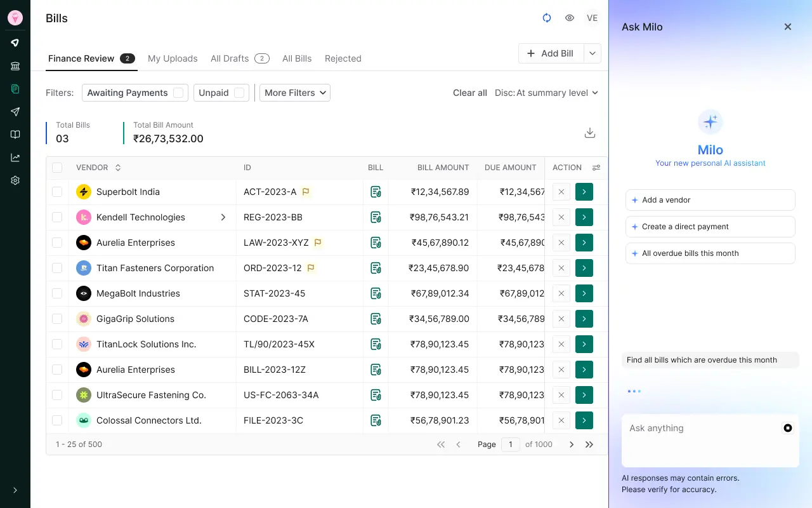Expand the Add Bill dropdown arrow

[592, 53]
